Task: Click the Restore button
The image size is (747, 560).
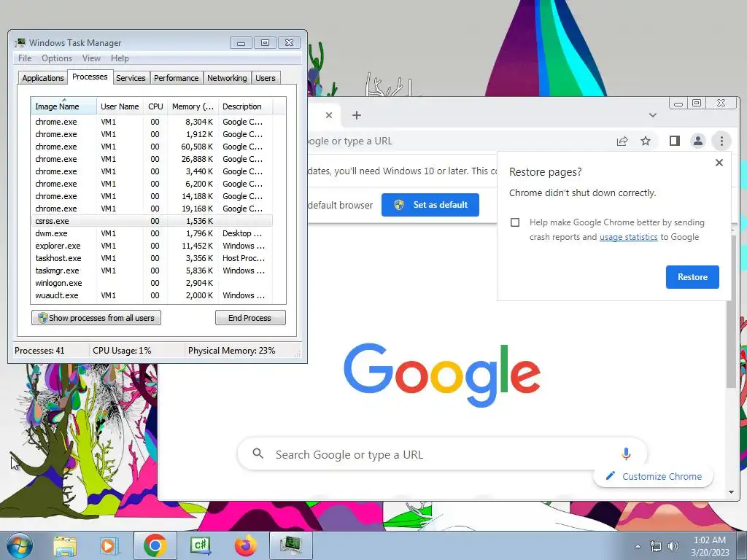Action: (x=692, y=276)
